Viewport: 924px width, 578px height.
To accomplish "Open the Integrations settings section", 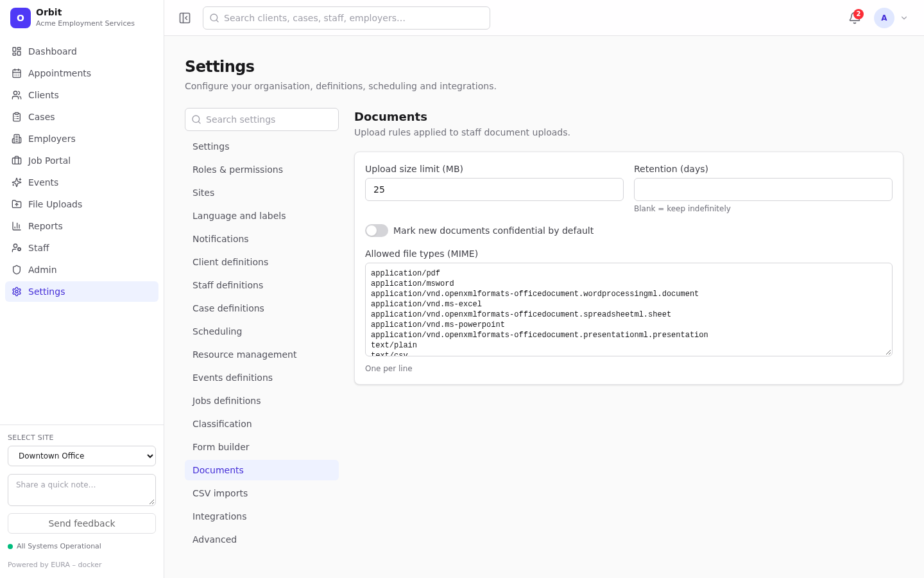I will pyautogui.click(x=262, y=516).
